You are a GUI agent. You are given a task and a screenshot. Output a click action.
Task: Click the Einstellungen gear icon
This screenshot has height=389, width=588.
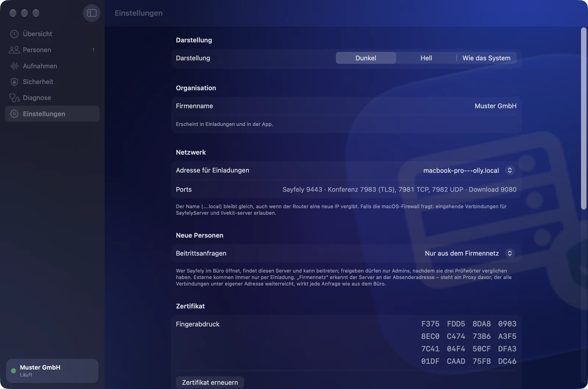pos(14,114)
